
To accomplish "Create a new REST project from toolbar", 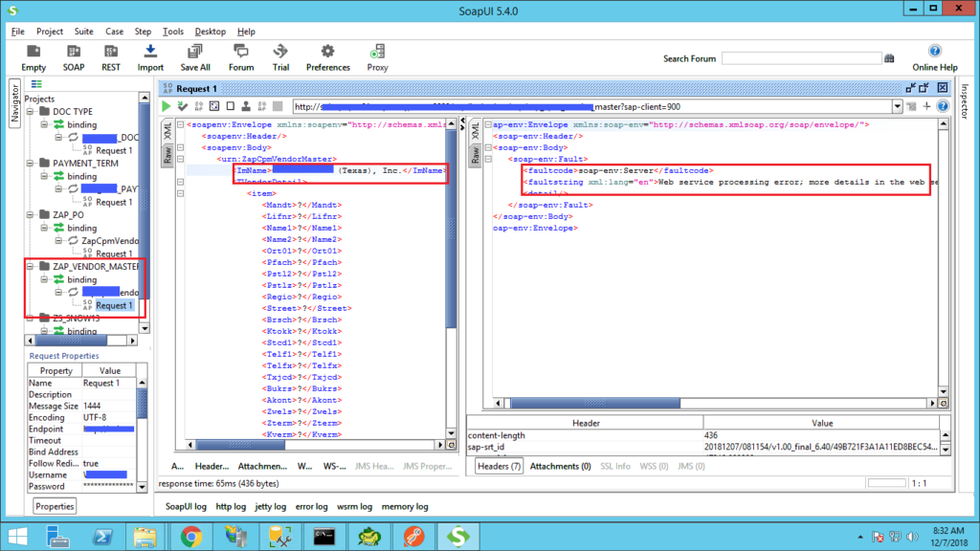I will (111, 57).
